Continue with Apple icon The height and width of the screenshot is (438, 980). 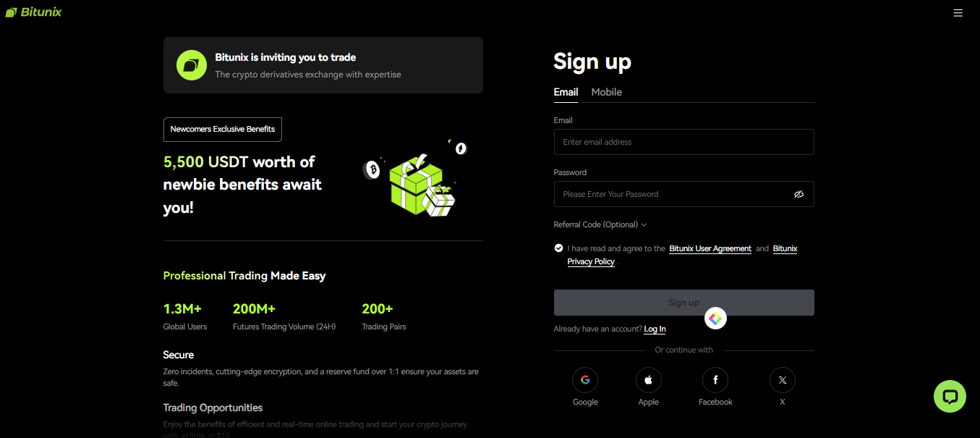pos(649,379)
